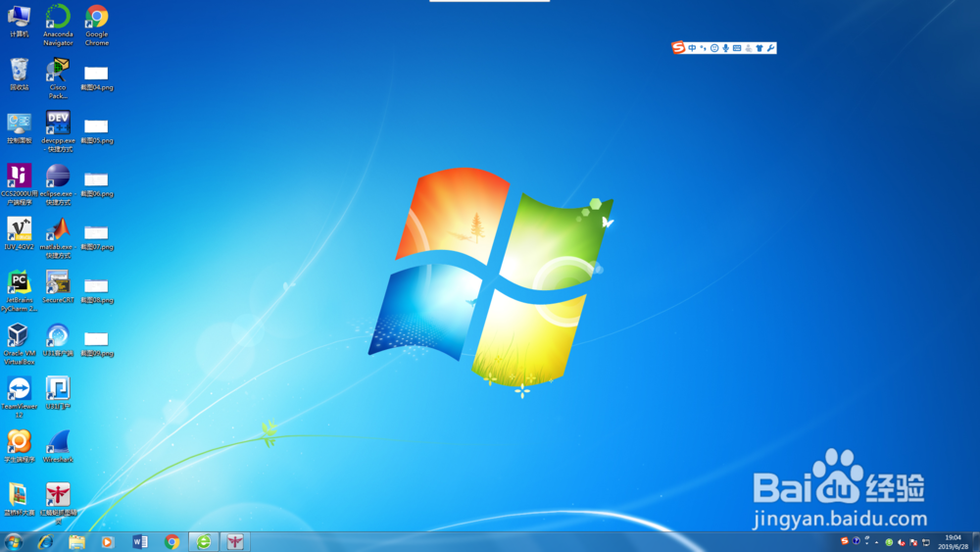Open volume control in system tray
Viewport: 980px width, 552px height.
tap(902, 542)
